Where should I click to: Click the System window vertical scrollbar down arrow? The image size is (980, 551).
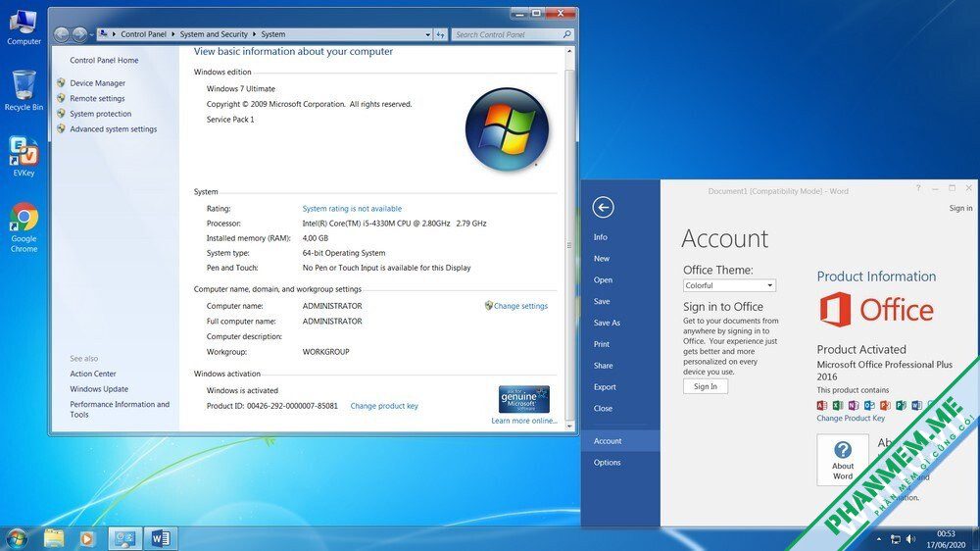[x=569, y=426]
